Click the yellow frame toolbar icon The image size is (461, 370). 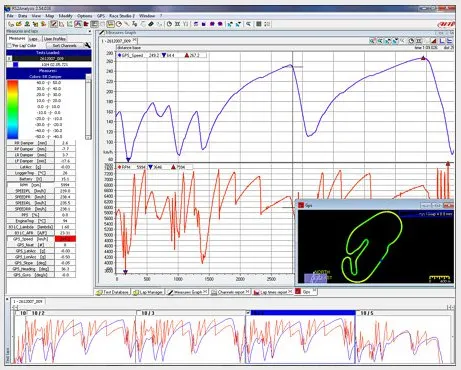coord(111,24)
